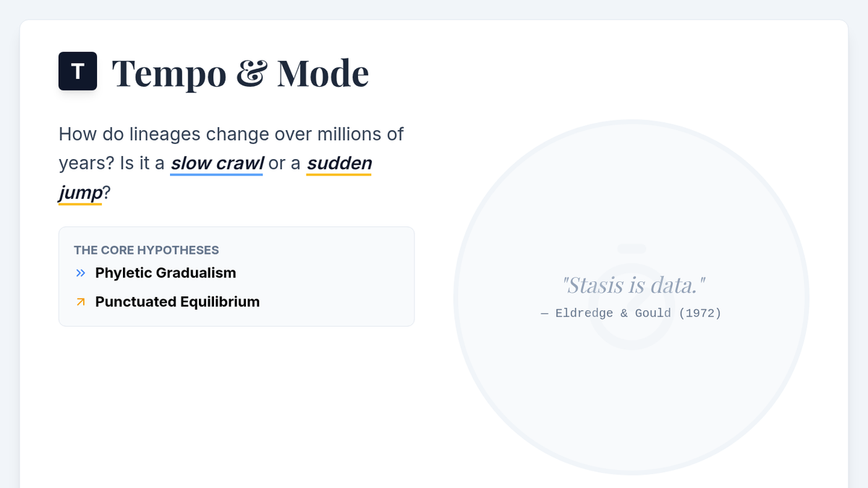868x488 pixels.
Task: Open the underlined "slow crawl" link
Action: (217, 163)
